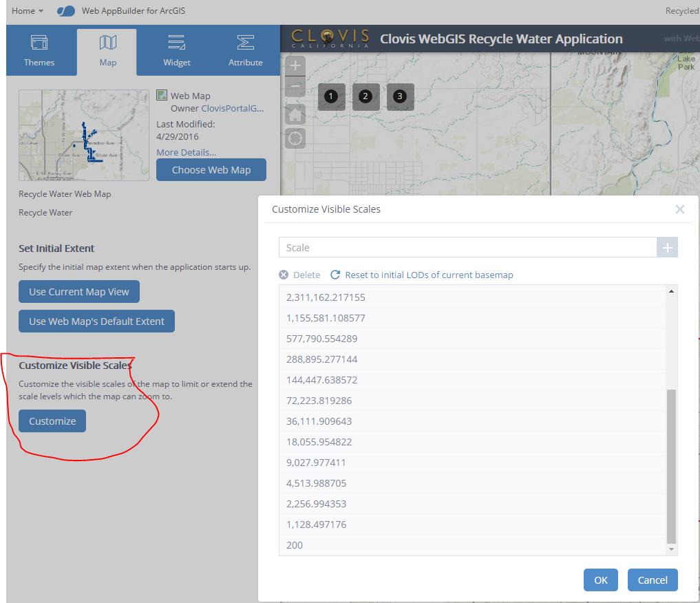Click into the Scale input field
700x603 pixels.
pyautogui.click(x=467, y=247)
